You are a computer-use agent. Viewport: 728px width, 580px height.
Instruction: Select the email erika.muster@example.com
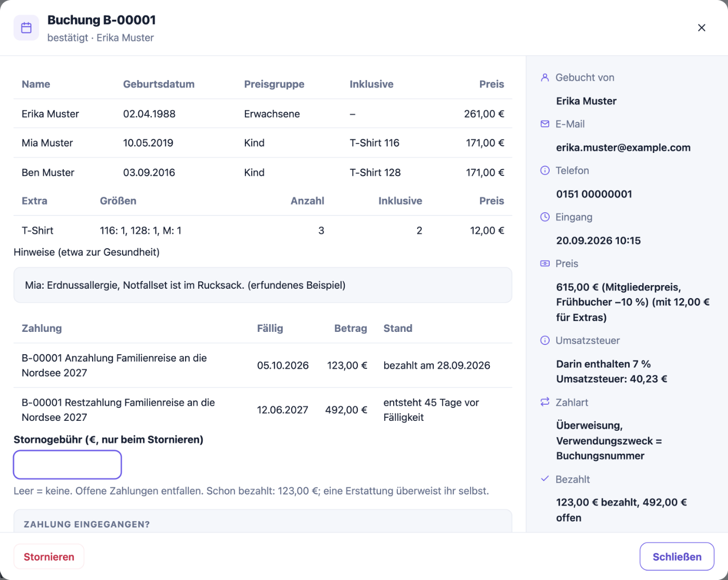click(x=623, y=148)
